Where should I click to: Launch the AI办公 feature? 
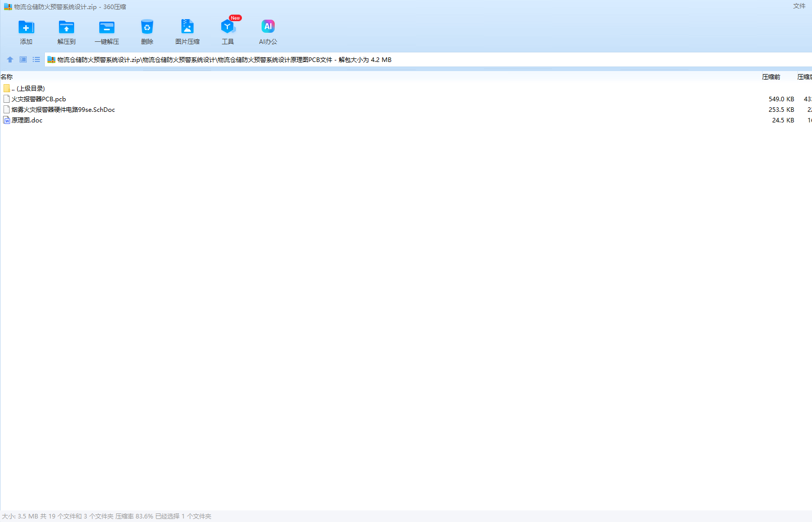[x=268, y=28]
